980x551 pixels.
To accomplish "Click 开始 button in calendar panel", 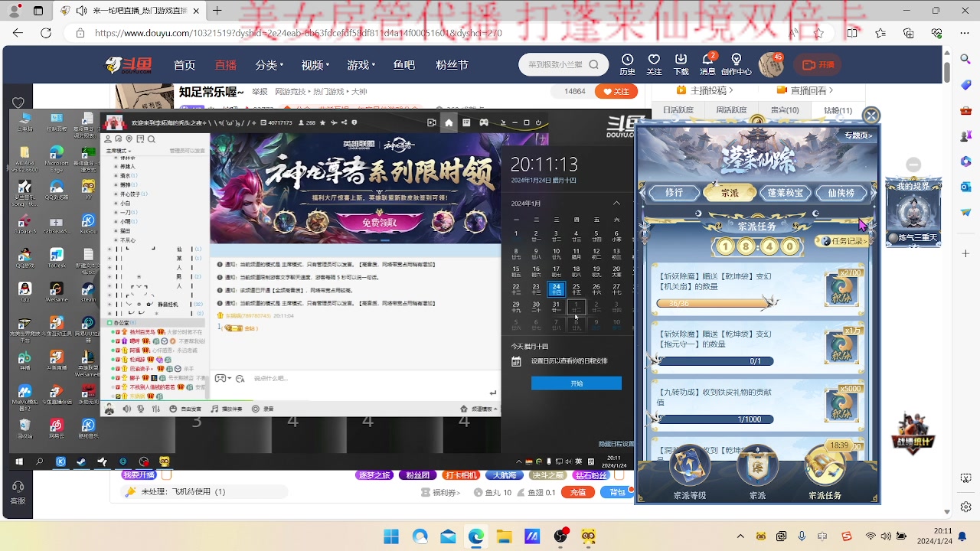I will [x=577, y=383].
